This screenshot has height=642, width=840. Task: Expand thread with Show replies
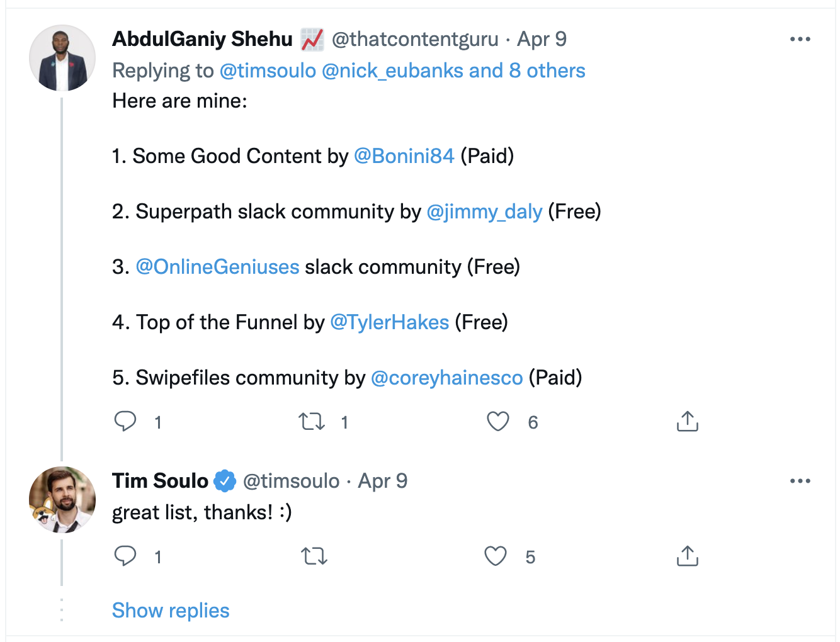click(x=171, y=611)
